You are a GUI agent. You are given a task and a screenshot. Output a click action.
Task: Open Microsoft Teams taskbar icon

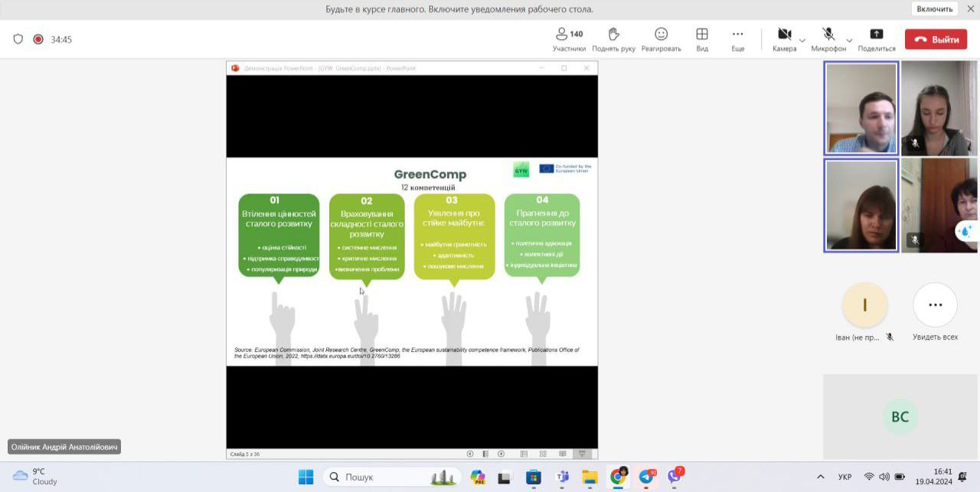[x=562, y=477]
